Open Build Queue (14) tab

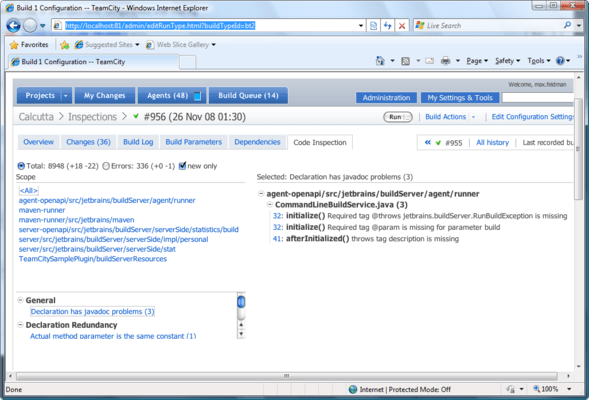click(x=248, y=95)
